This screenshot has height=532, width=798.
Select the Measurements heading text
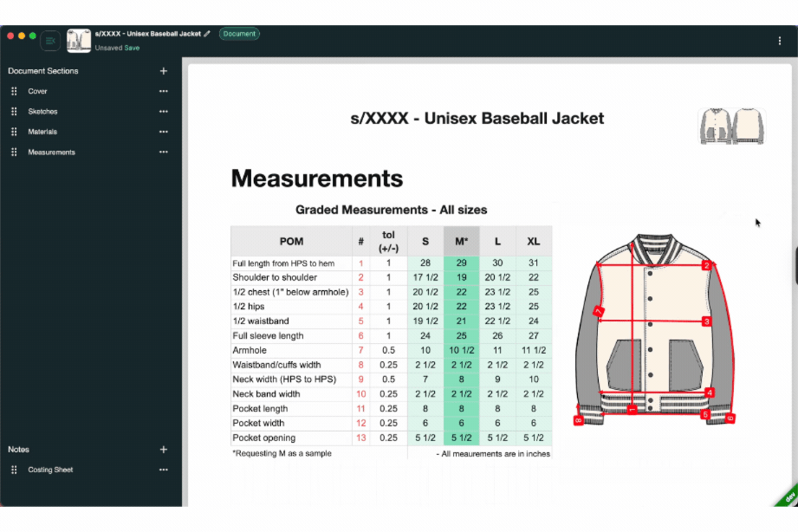[x=317, y=178]
